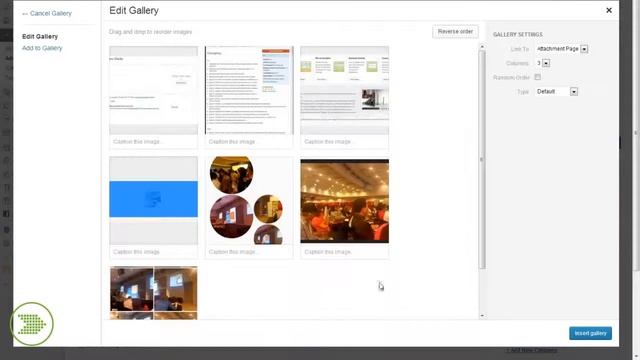Select the circular photo collage thumbnail
This screenshot has height=360, width=640.
coord(249,200)
